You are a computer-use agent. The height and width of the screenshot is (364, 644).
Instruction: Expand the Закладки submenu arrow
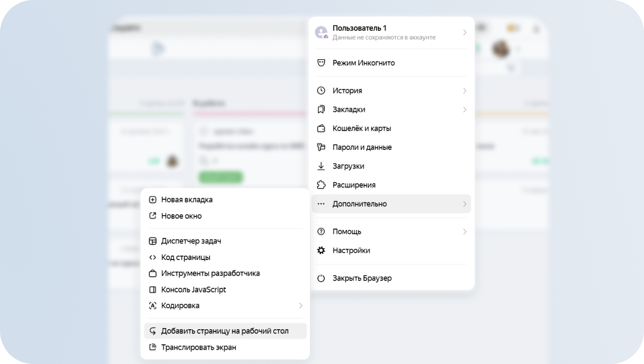click(x=465, y=110)
